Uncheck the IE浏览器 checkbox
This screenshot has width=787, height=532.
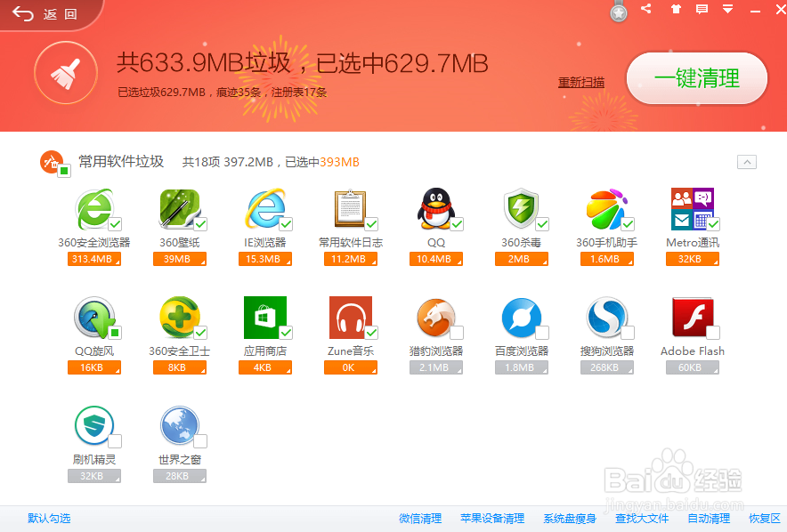point(286,224)
